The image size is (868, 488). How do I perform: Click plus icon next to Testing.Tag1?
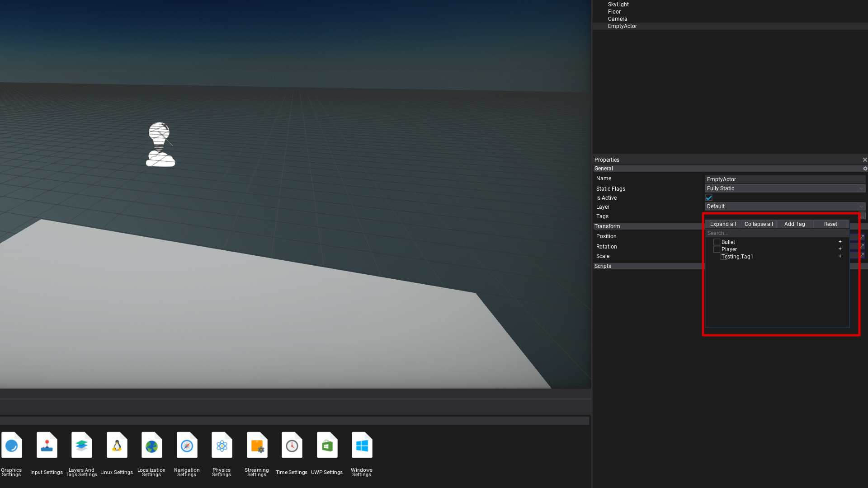tap(840, 256)
